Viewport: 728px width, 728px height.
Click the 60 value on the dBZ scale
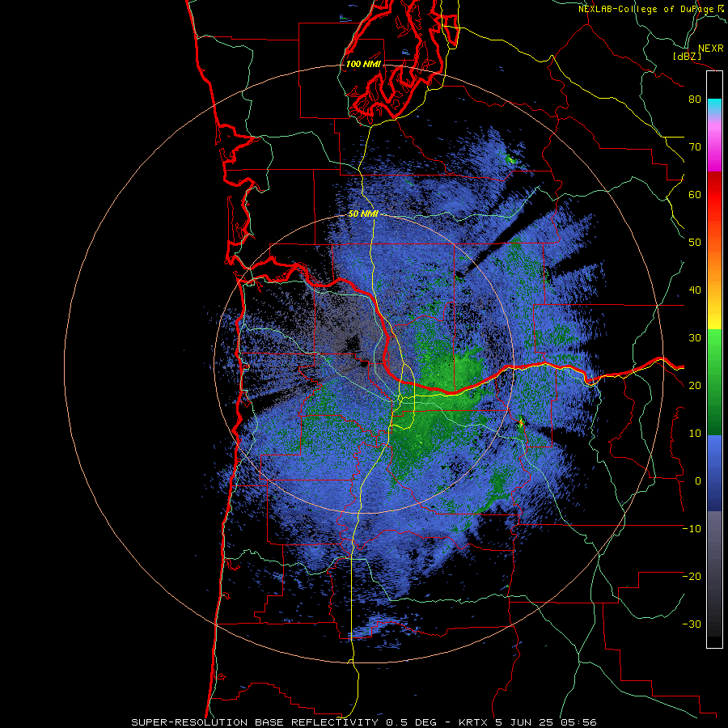pyautogui.click(x=695, y=194)
